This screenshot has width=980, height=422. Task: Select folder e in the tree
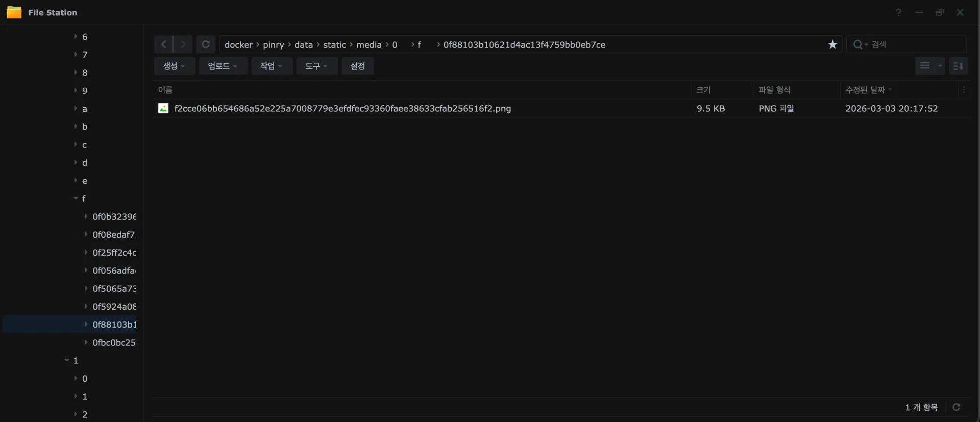click(85, 181)
